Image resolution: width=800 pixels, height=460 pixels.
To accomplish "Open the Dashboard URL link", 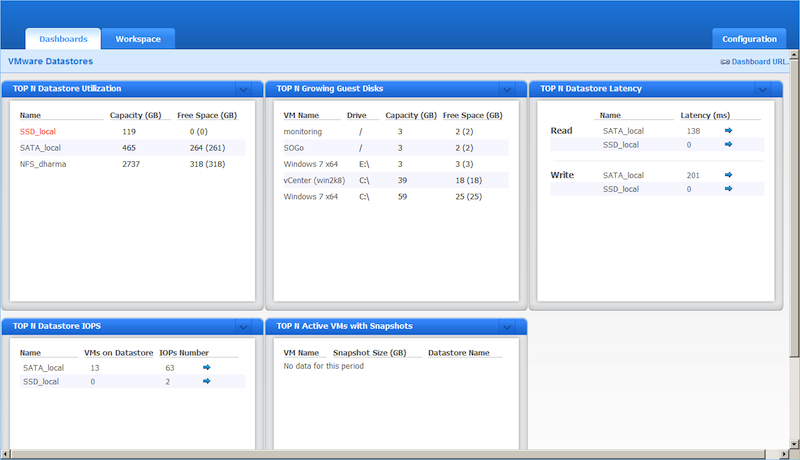I will [760, 62].
